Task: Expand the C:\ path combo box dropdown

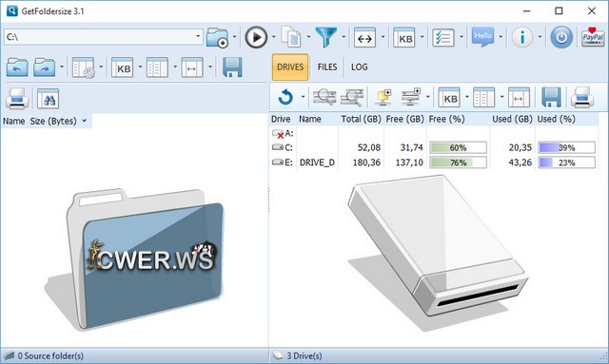Action: (x=198, y=37)
